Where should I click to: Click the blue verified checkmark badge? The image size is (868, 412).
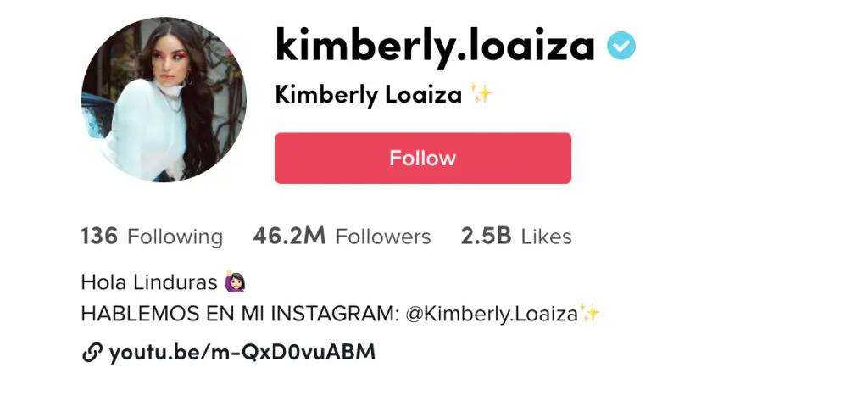click(621, 46)
